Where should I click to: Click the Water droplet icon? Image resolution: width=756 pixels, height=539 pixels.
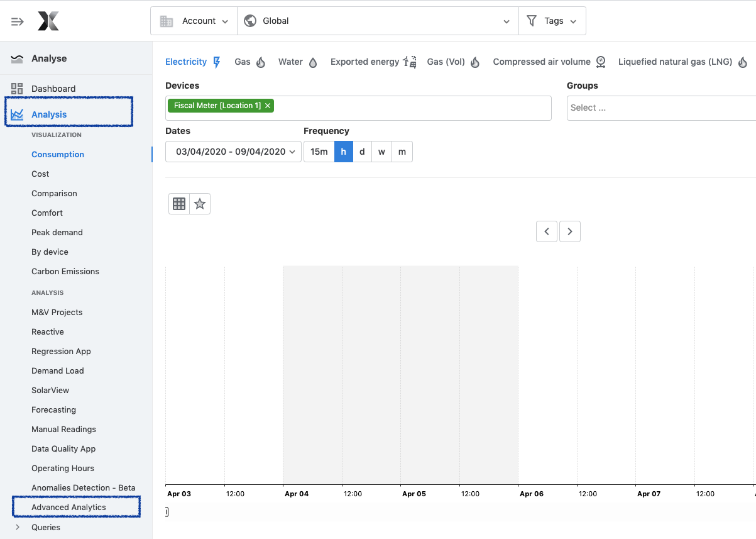click(313, 62)
